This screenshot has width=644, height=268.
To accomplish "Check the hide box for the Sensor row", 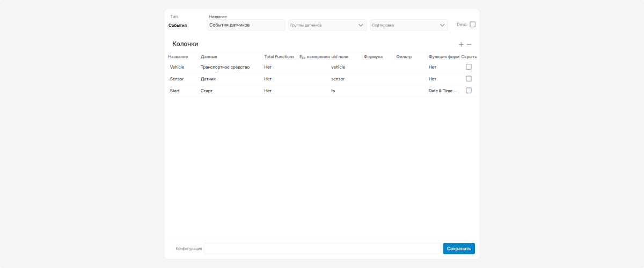I will 469,79.
